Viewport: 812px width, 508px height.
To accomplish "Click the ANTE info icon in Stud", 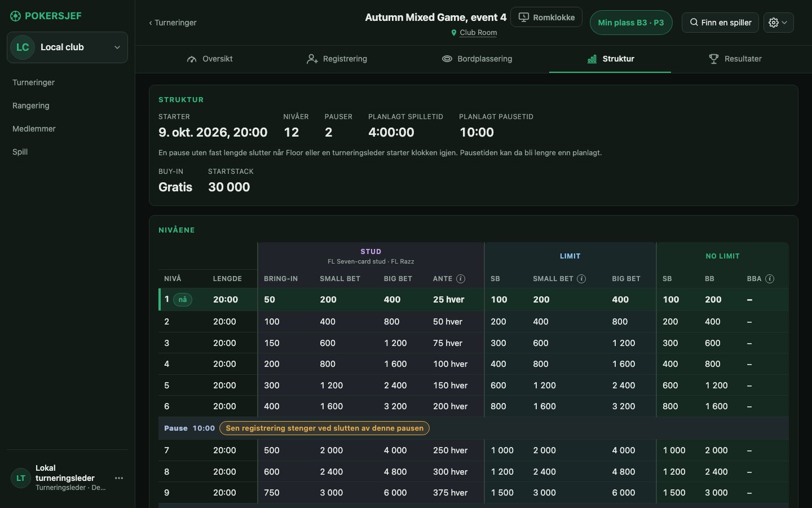I will 461,279.
